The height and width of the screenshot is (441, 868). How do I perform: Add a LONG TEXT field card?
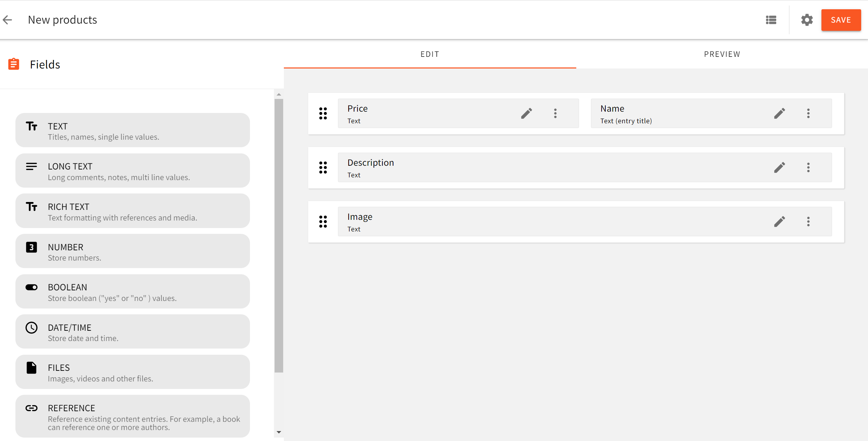click(x=133, y=171)
